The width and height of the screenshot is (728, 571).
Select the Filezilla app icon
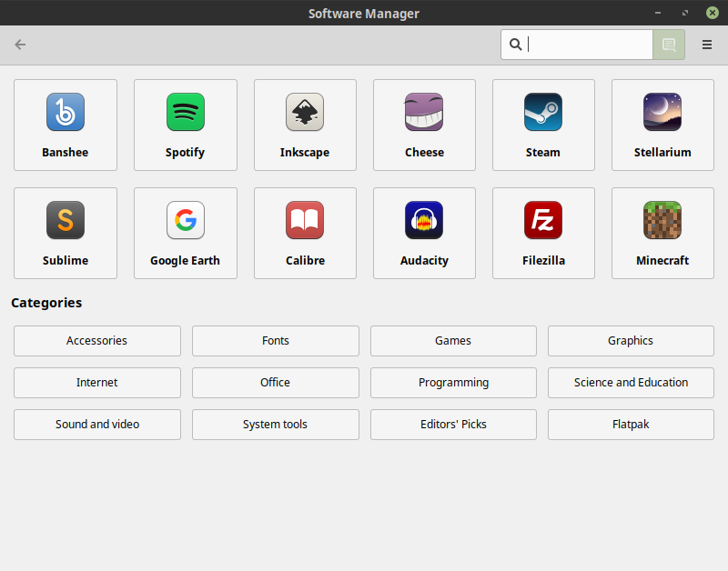tap(542, 220)
